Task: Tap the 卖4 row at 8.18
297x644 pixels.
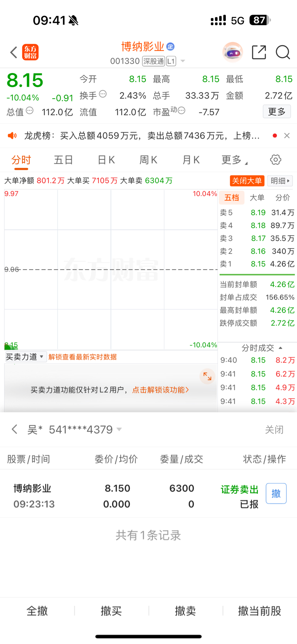Action: click(257, 225)
